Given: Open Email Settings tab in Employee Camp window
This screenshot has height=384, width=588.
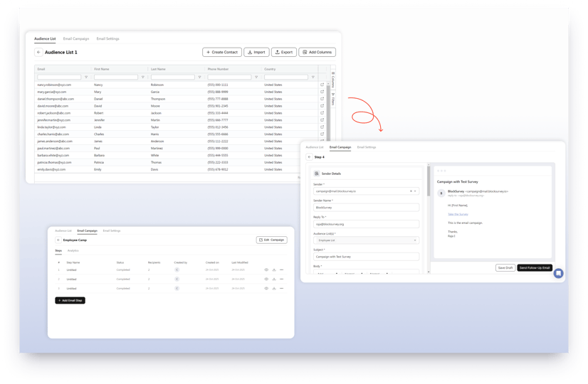Looking at the screenshot, I should pyautogui.click(x=112, y=231).
